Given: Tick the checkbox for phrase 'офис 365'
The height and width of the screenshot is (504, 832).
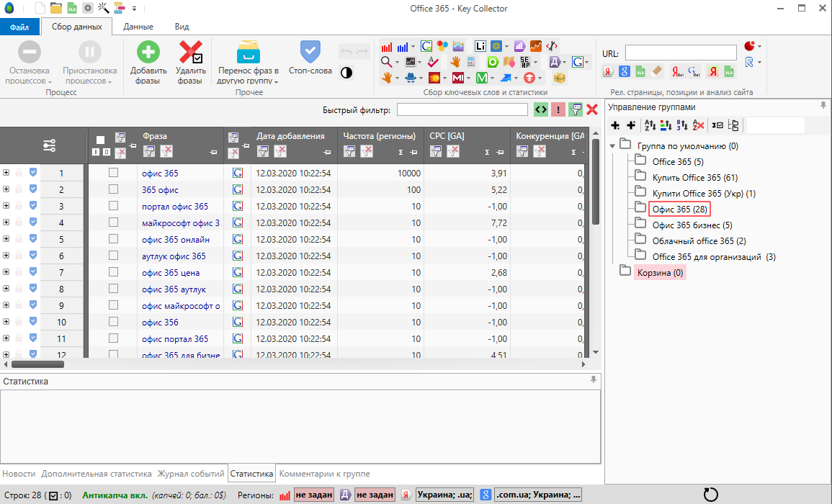Looking at the screenshot, I should (113, 172).
